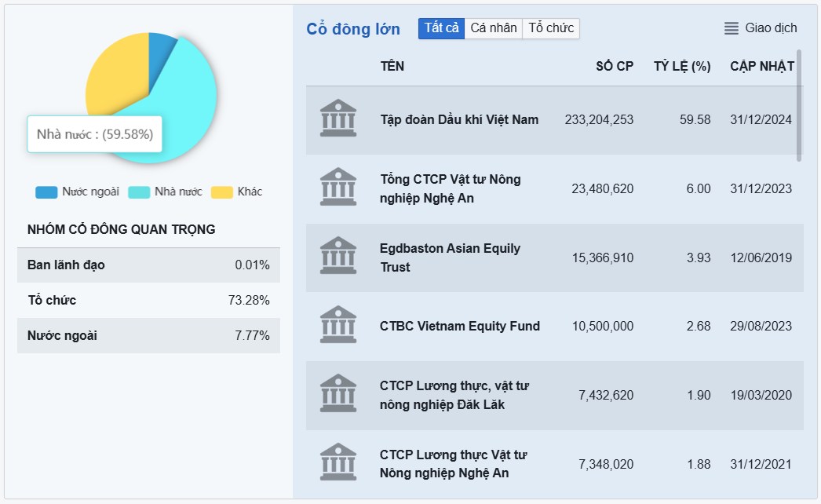Click the institution icon beside Tổng CTCP Vật tư Nông nghiệp Nghệ An
Screen dimensions: 821x504
point(338,187)
